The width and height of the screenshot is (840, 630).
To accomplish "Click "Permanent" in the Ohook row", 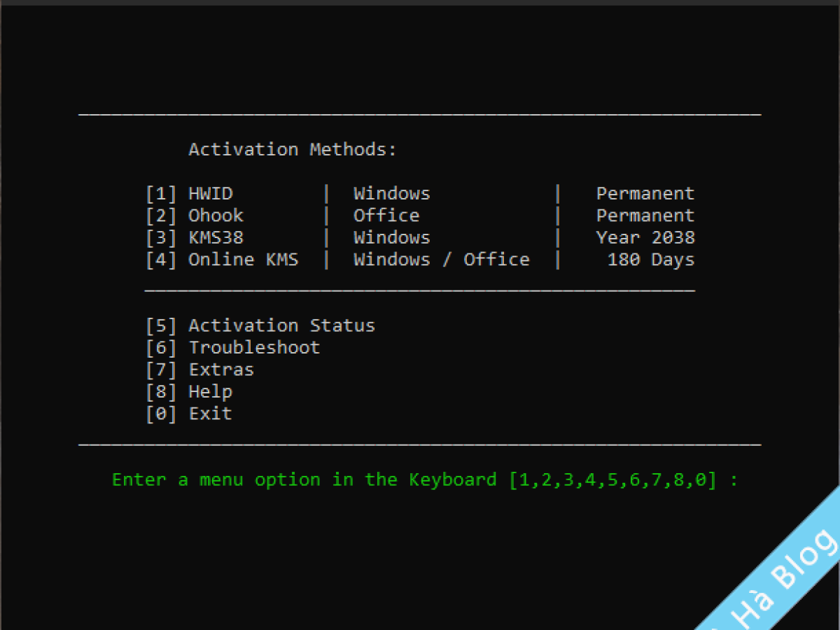I will pyautogui.click(x=645, y=216).
